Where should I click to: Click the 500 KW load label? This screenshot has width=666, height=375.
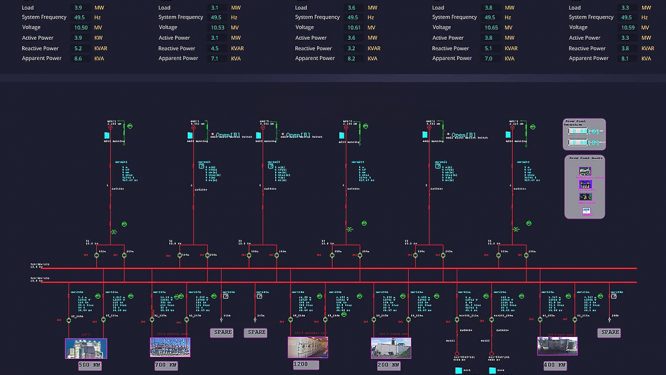click(90, 365)
